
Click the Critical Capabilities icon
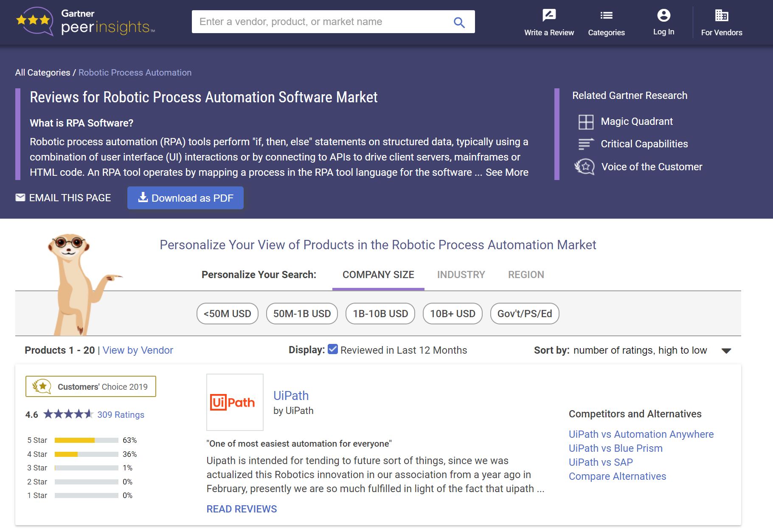[x=586, y=144]
